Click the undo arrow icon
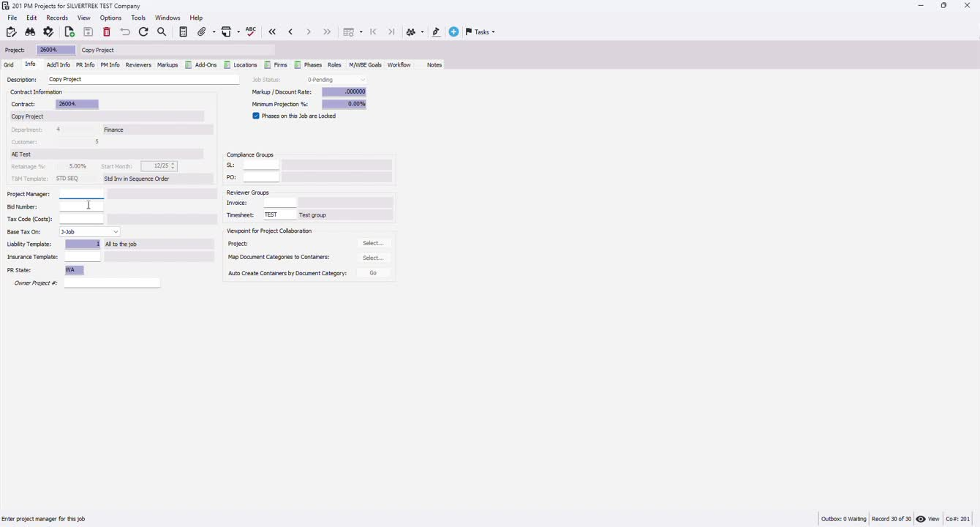The width and height of the screenshot is (980, 527). pyautogui.click(x=125, y=32)
